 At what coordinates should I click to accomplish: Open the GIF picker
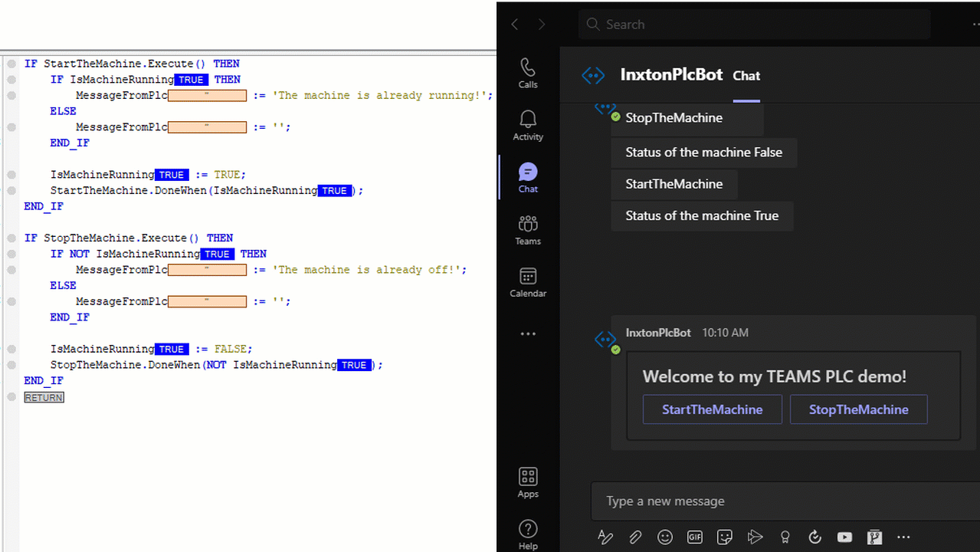[695, 537]
